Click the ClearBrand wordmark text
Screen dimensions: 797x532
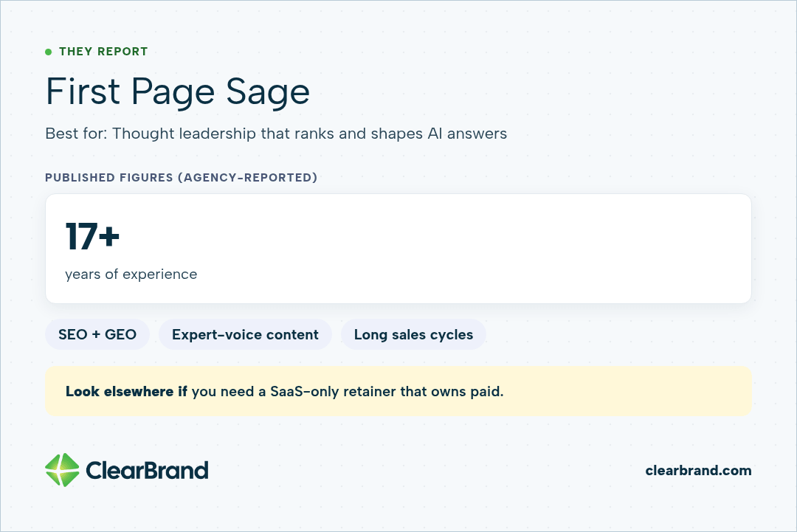click(x=147, y=470)
